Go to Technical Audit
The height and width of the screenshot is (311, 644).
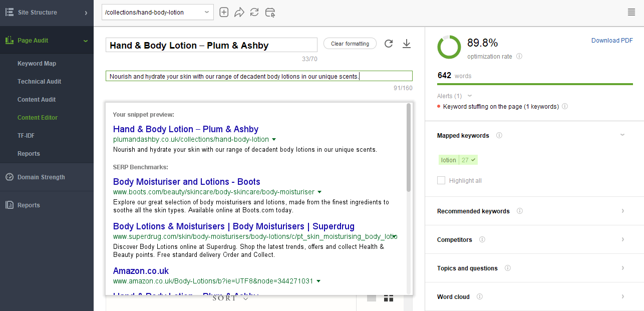click(40, 82)
